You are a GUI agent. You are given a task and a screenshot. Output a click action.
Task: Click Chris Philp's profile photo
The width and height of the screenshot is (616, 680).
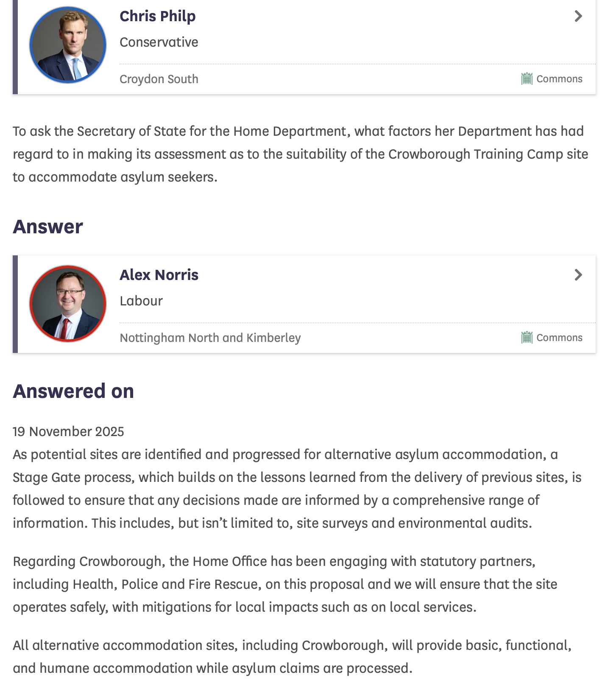(x=68, y=45)
